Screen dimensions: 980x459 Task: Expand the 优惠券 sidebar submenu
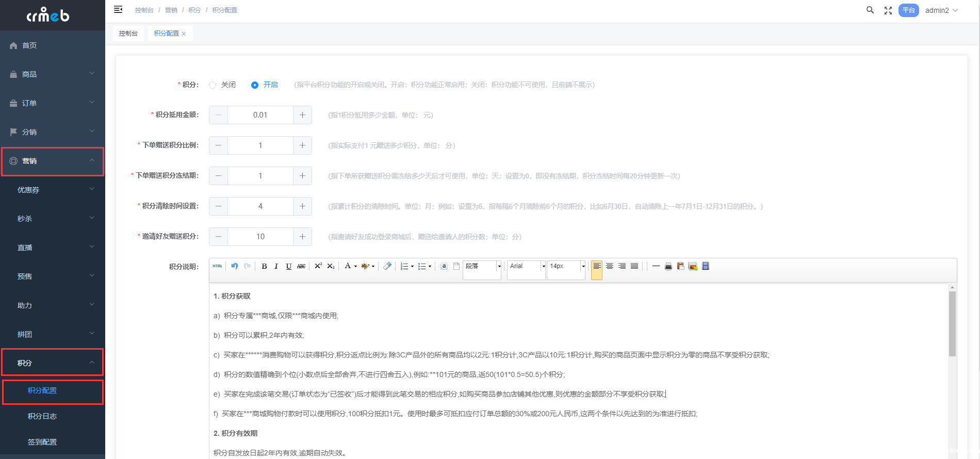pyautogui.click(x=53, y=190)
